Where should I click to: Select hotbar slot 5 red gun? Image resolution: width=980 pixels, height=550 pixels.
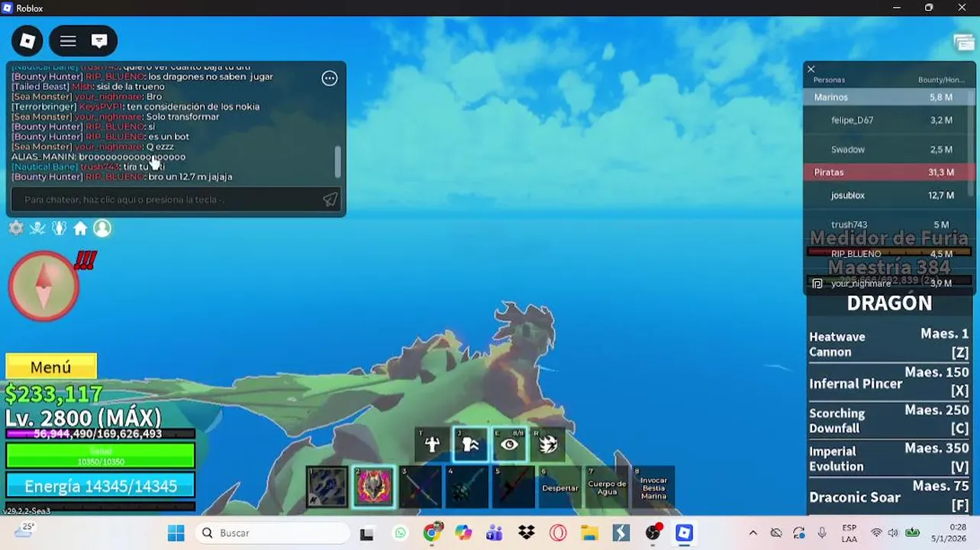(514, 487)
